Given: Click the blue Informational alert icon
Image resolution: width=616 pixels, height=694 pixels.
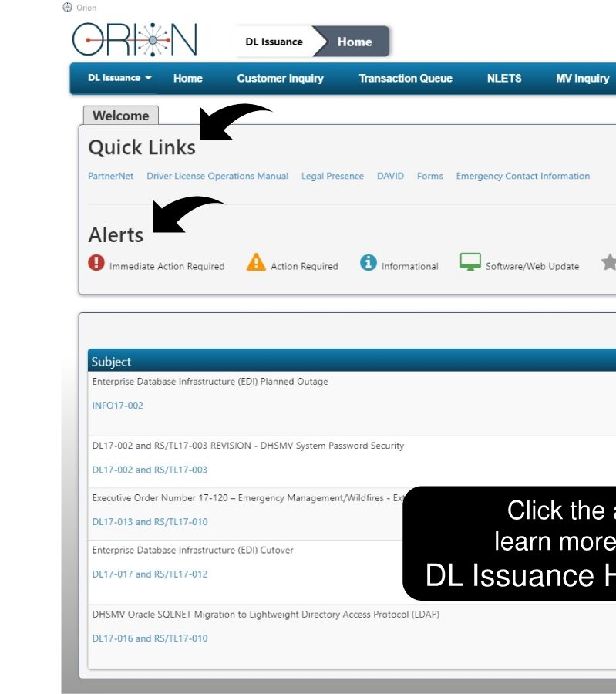Looking at the screenshot, I should click(369, 262).
